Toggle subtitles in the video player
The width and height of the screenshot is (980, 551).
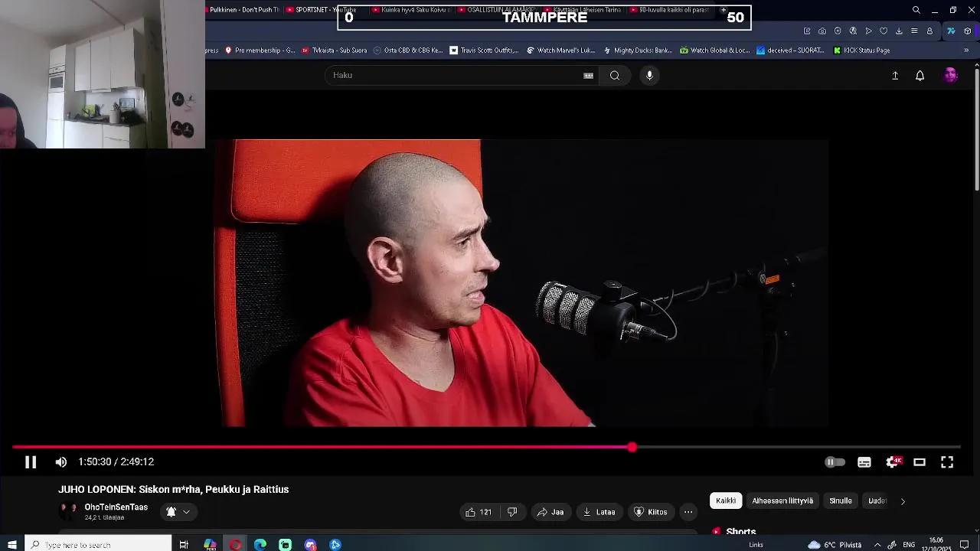point(864,462)
